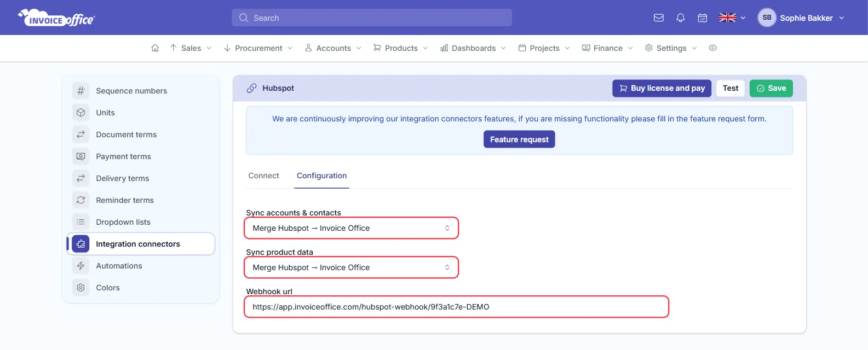Open Units settings
Image resolution: width=868 pixels, height=350 pixels.
coord(141,113)
